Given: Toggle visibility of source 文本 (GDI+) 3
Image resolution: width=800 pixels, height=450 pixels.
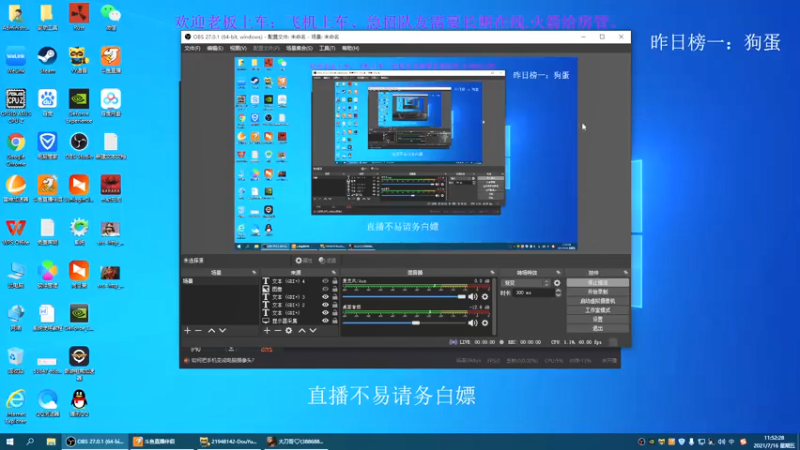Looking at the screenshot, I should 325,297.
